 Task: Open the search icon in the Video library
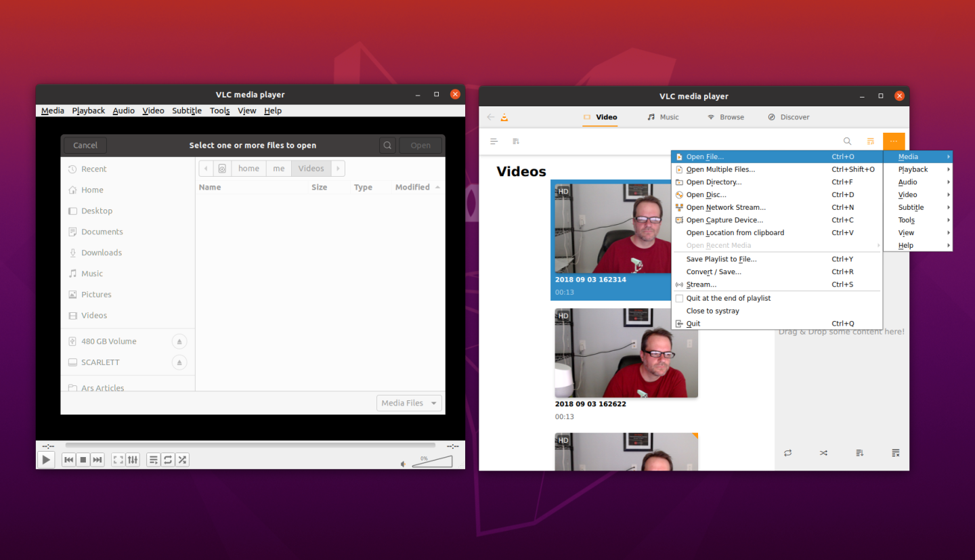847,141
